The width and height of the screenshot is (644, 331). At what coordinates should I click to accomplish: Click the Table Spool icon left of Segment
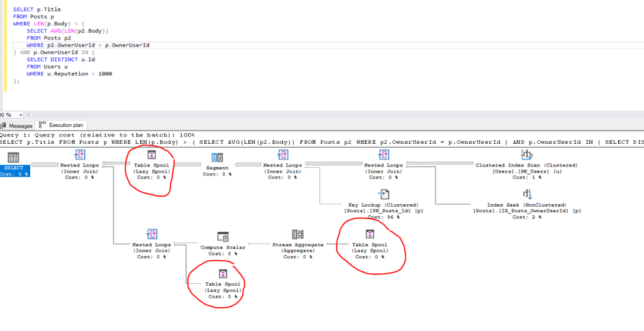151,155
